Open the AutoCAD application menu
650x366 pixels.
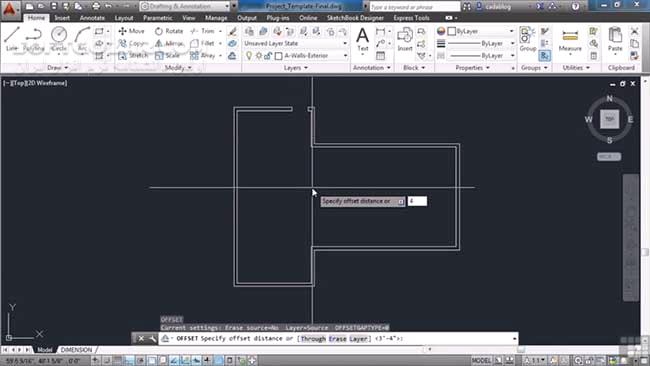point(10,8)
